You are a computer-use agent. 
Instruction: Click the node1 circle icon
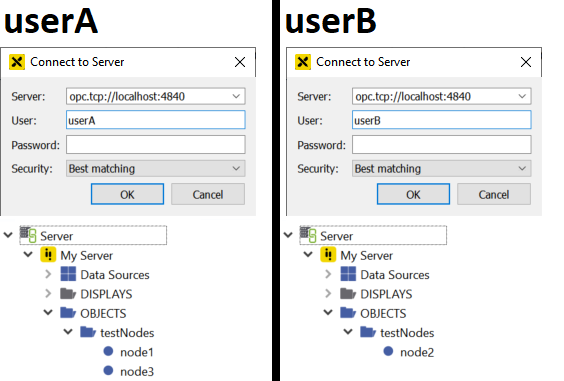[108, 351]
